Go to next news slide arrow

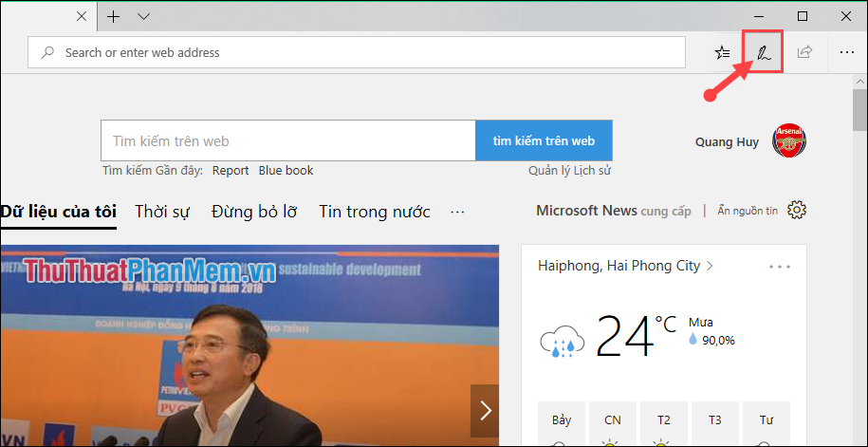(x=485, y=410)
